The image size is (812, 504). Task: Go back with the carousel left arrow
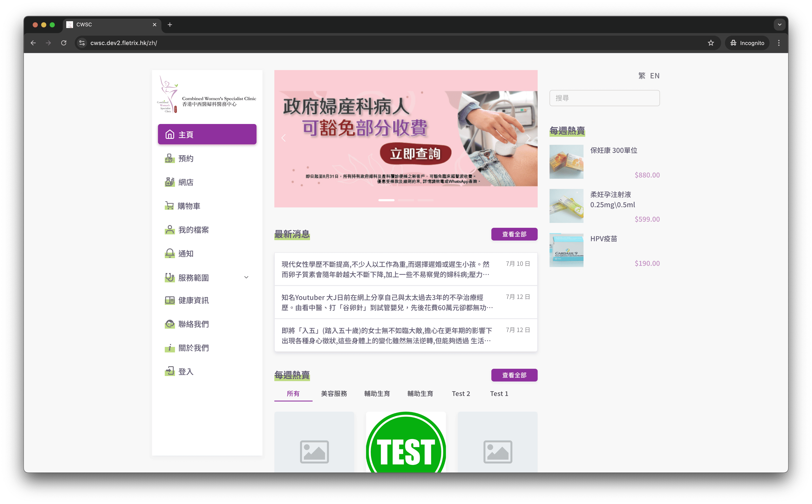pos(284,138)
